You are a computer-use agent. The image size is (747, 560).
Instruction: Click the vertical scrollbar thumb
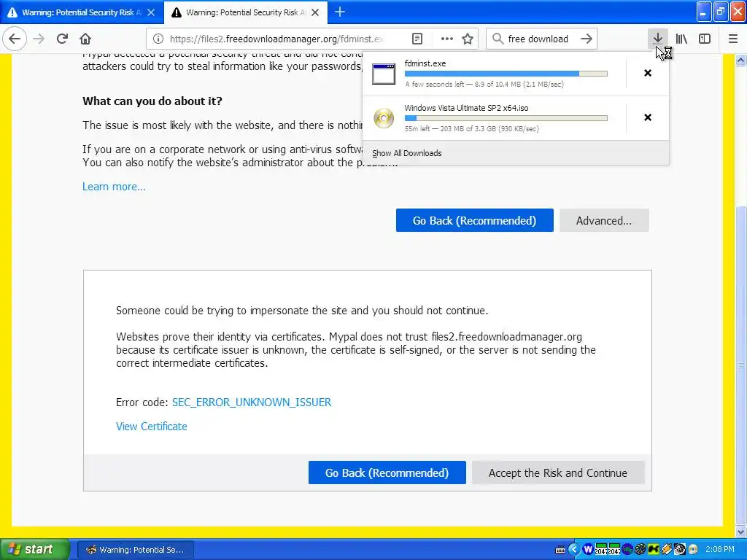[x=741, y=365]
